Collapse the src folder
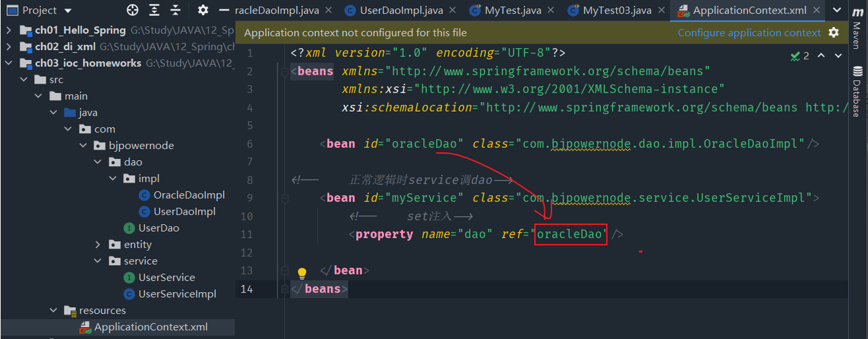The height and width of the screenshot is (339, 868). coord(24,80)
